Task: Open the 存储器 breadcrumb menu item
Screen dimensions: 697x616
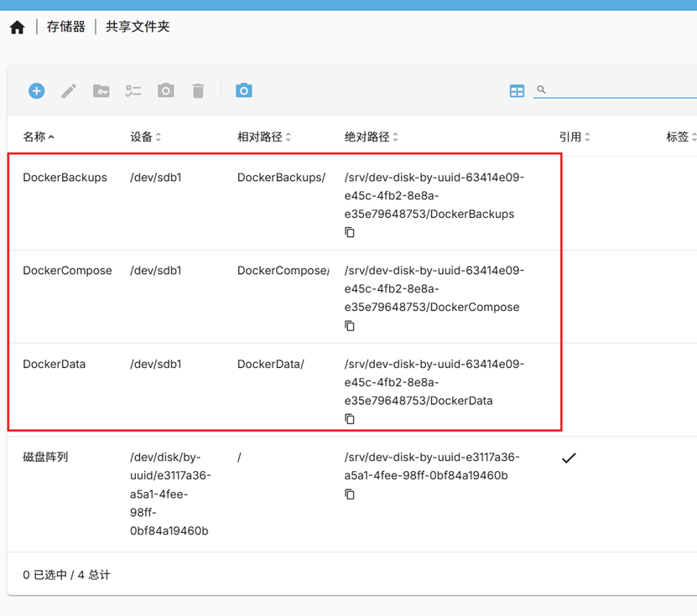Action: tap(67, 26)
